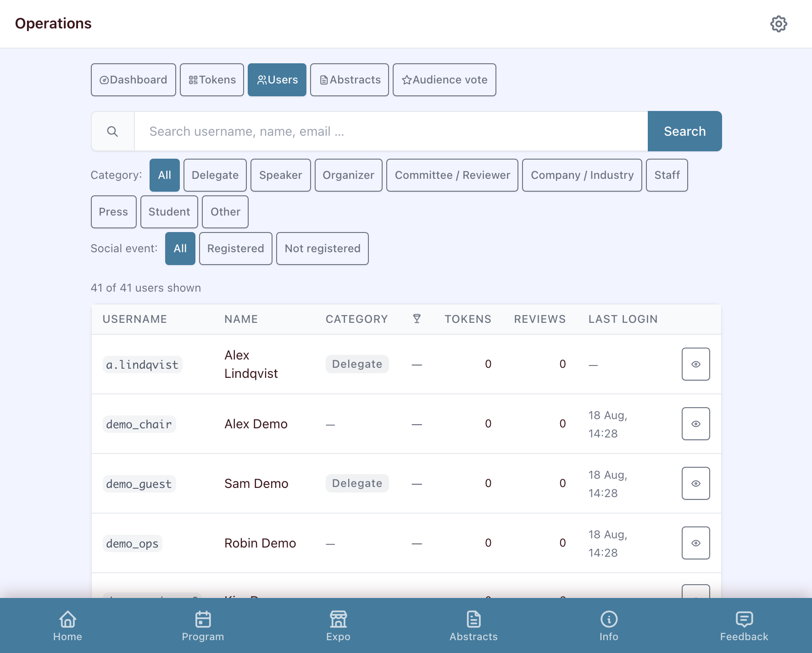Filter category by Press
Screen dimensions: 812x653
(x=114, y=212)
